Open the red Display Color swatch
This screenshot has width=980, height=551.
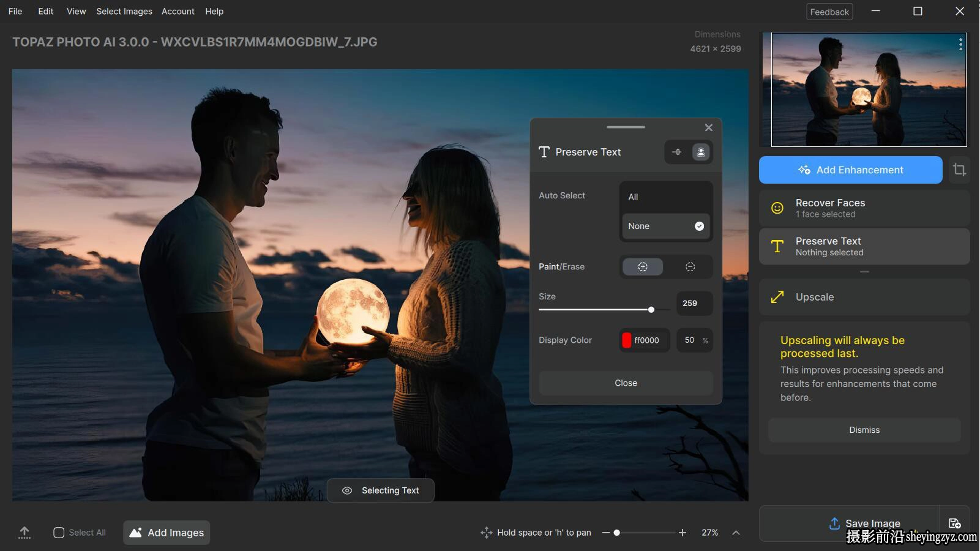(x=626, y=340)
